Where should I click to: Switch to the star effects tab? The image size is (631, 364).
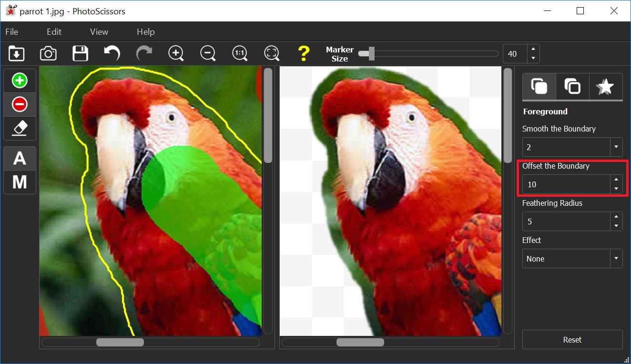click(x=605, y=87)
